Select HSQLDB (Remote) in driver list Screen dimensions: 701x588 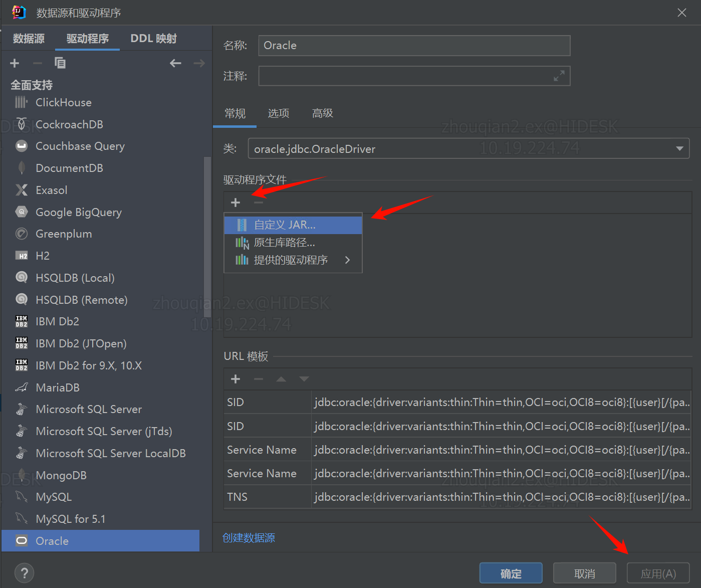pos(82,300)
